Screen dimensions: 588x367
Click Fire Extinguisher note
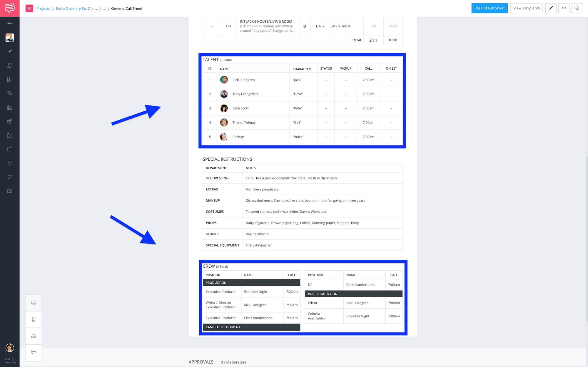coord(259,245)
